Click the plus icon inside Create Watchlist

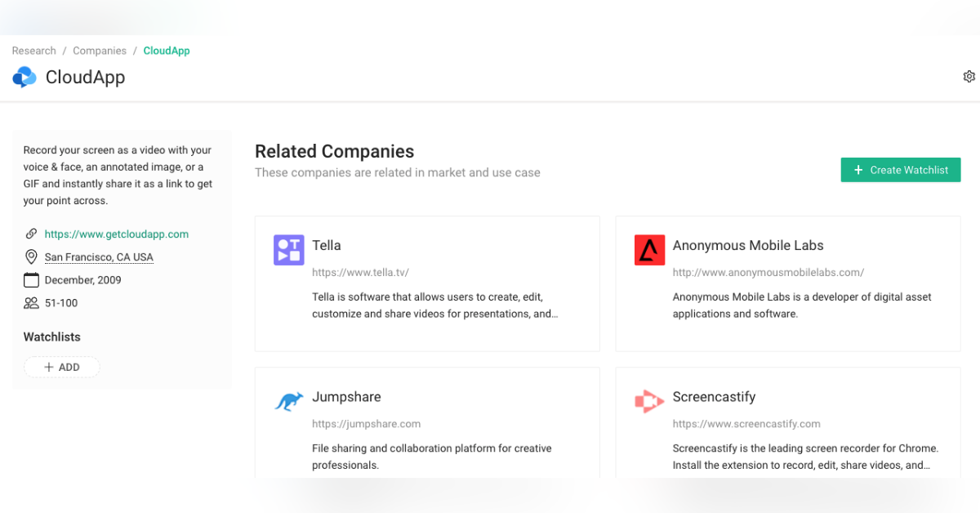coord(858,170)
